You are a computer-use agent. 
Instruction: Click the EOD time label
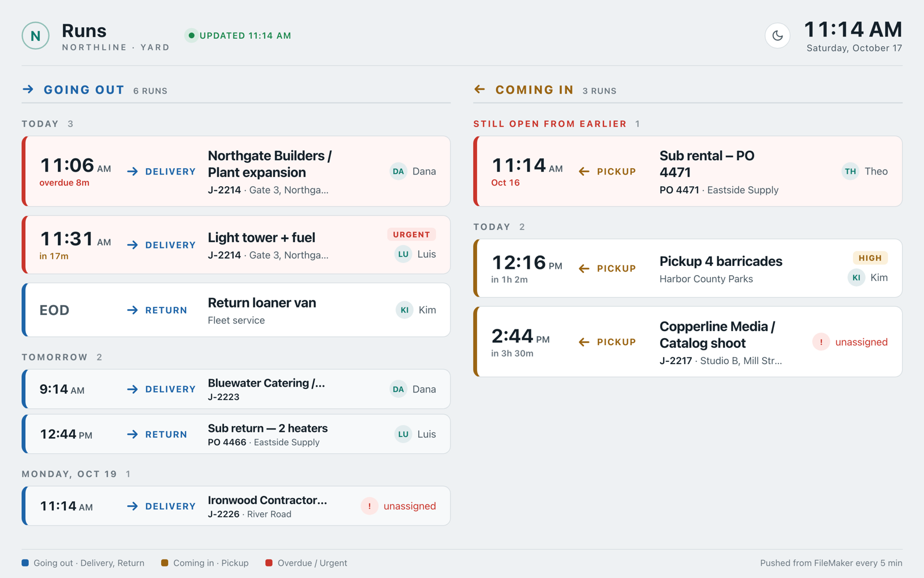click(x=54, y=310)
